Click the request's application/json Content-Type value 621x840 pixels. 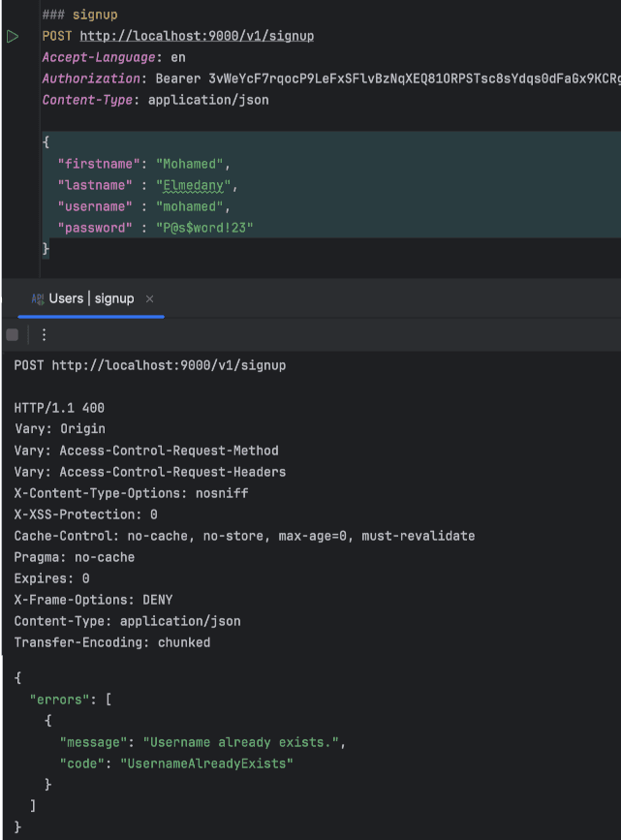point(208,100)
